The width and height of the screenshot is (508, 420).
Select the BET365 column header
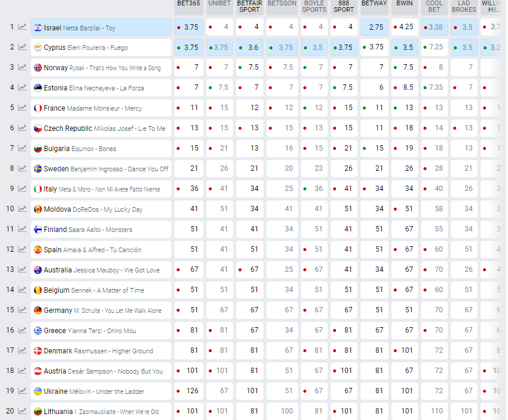coord(189,4)
